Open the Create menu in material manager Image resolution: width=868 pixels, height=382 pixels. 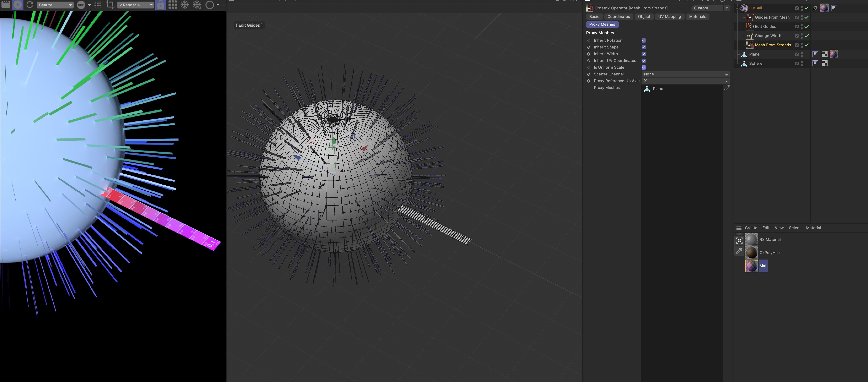(751, 228)
